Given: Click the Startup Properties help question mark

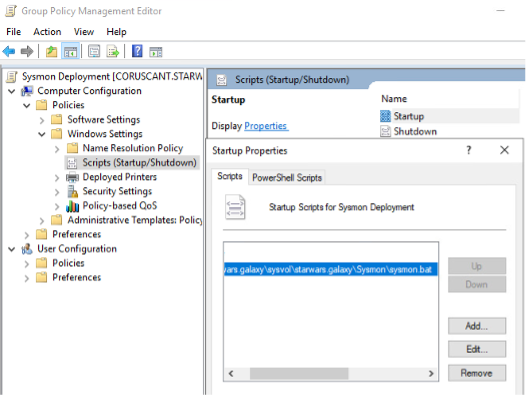Looking at the screenshot, I should click(x=469, y=150).
